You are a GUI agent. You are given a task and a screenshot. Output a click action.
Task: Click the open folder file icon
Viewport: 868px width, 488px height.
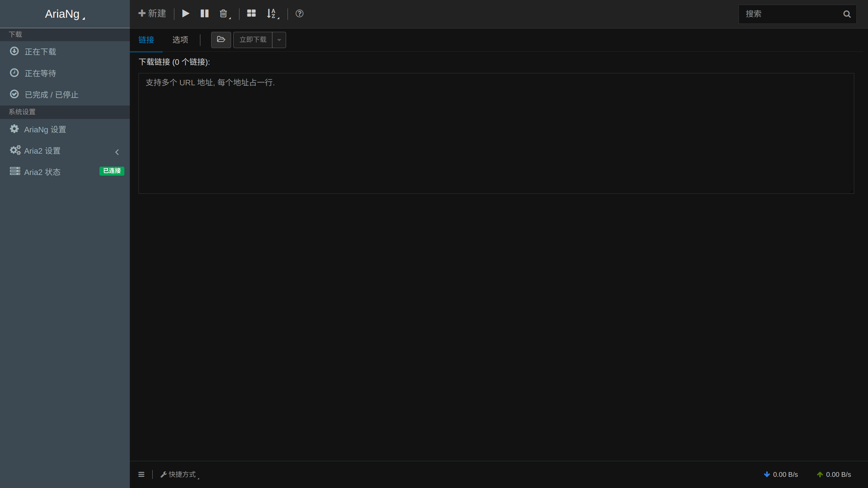[x=221, y=40]
